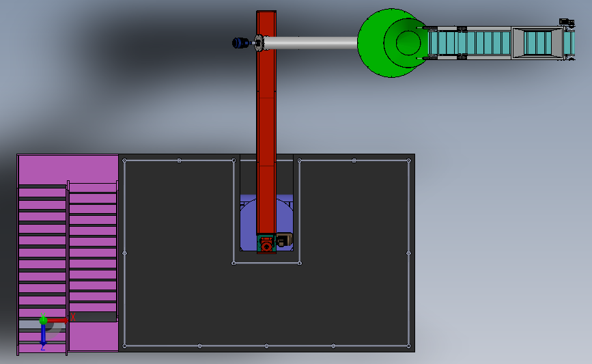592x364 pixels.
Task: Click the blue 'Z' axis label
Action: click(x=42, y=348)
